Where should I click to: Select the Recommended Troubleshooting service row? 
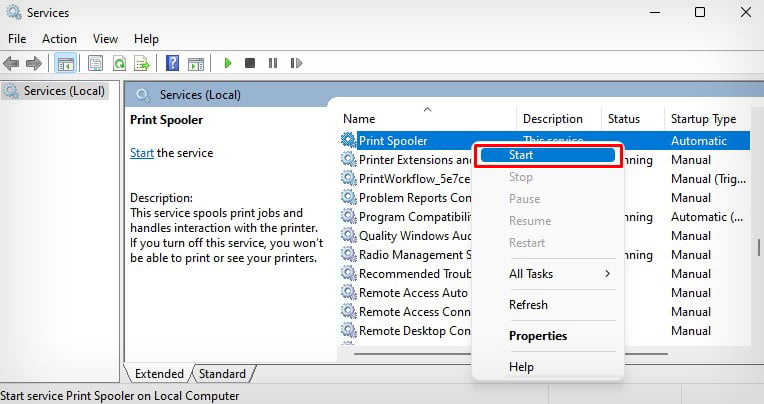click(x=414, y=274)
